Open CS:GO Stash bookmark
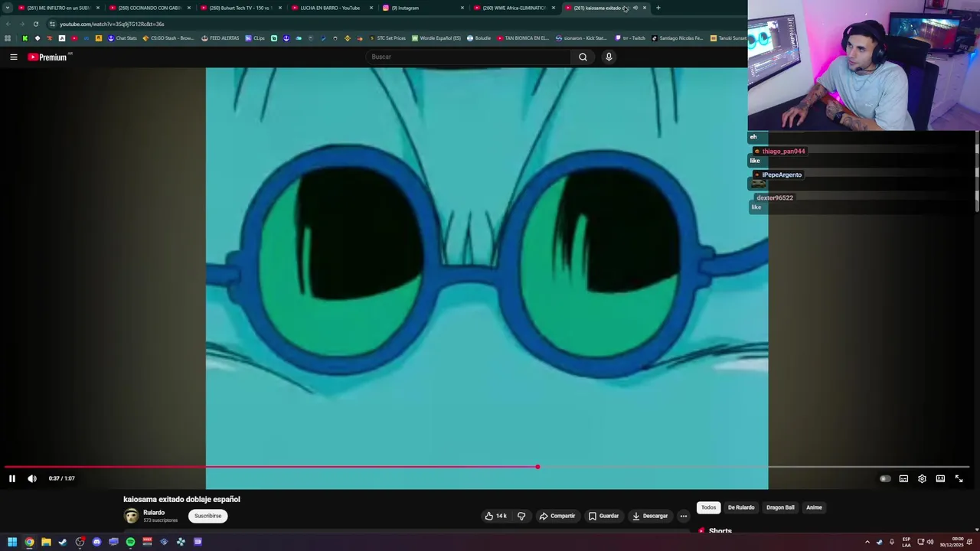 [169, 38]
